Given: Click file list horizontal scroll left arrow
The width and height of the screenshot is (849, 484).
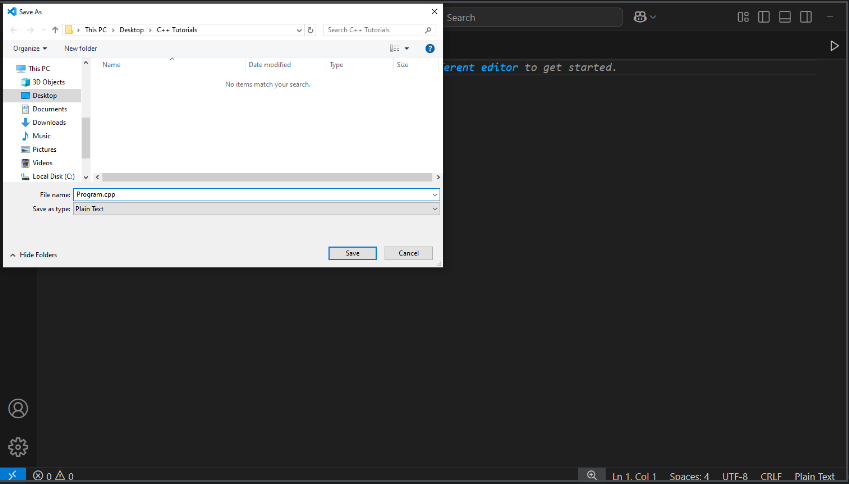Looking at the screenshot, I should pyautogui.click(x=97, y=177).
